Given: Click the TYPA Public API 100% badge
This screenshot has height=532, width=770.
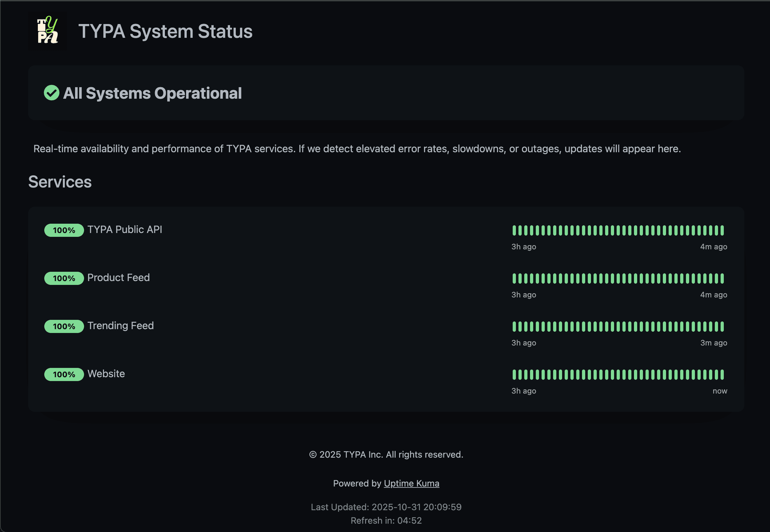Looking at the screenshot, I should [64, 230].
